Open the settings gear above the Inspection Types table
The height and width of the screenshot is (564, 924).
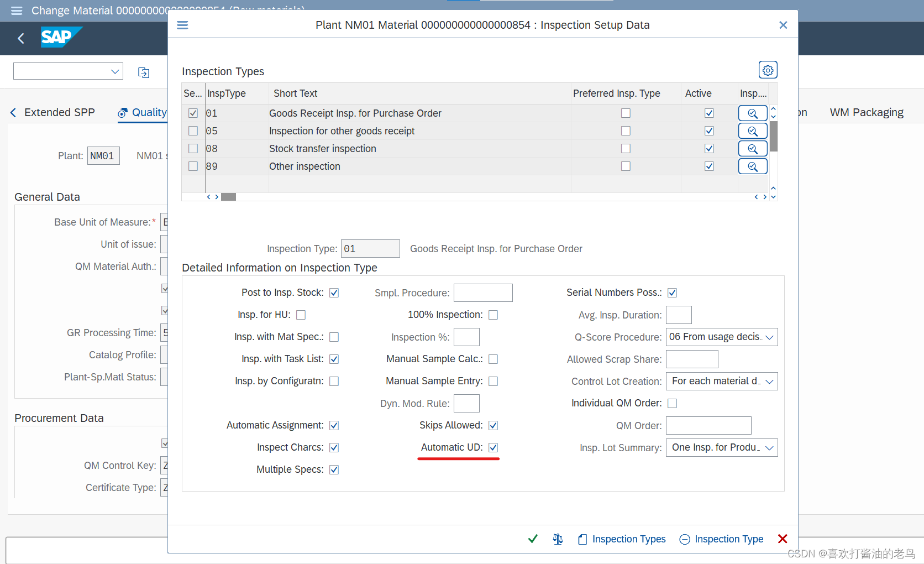pos(768,70)
